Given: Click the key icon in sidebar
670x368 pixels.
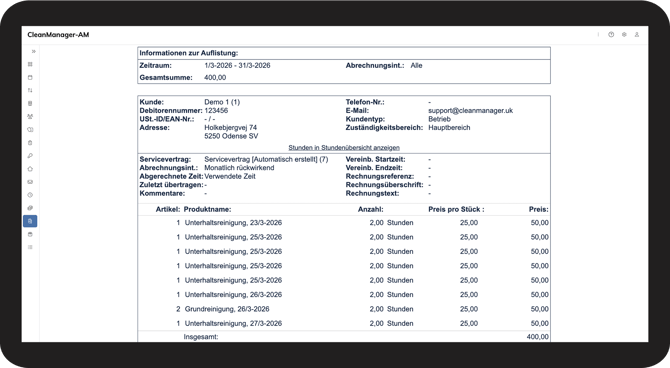Looking at the screenshot, I should pos(30,156).
